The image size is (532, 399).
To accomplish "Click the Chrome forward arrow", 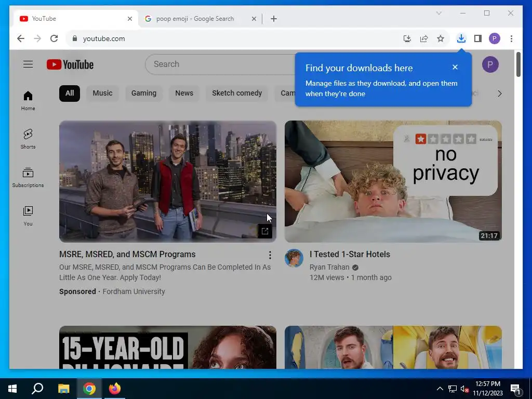I will [37, 38].
